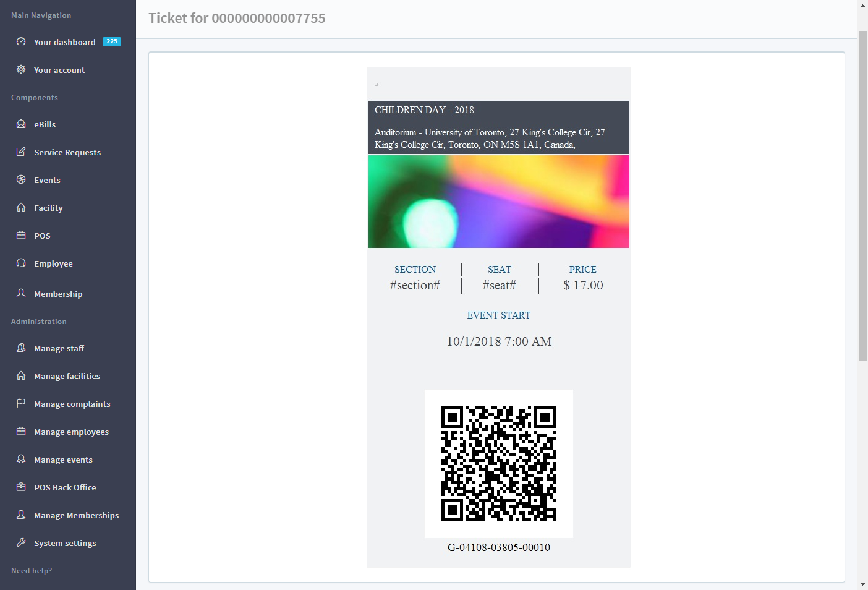Click the EVENT START label
Image resolution: width=868 pixels, height=590 pixels.
[x=499, y=315]
